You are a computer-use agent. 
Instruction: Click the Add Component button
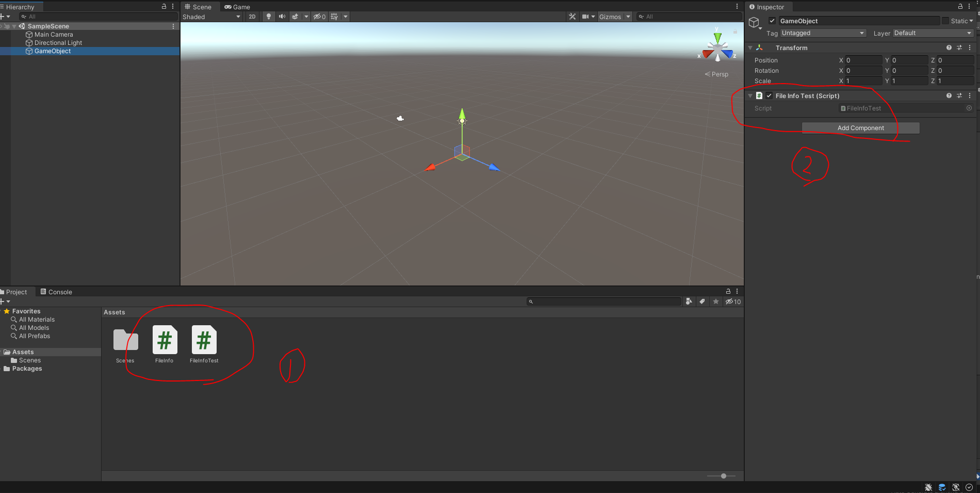tap(860, 128)
